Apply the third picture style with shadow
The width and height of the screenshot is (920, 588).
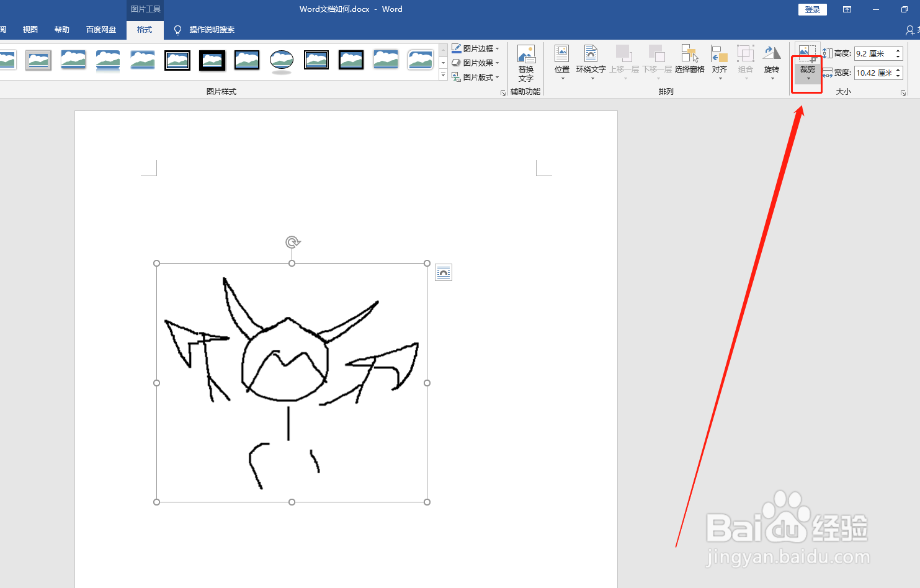point(73,60)
